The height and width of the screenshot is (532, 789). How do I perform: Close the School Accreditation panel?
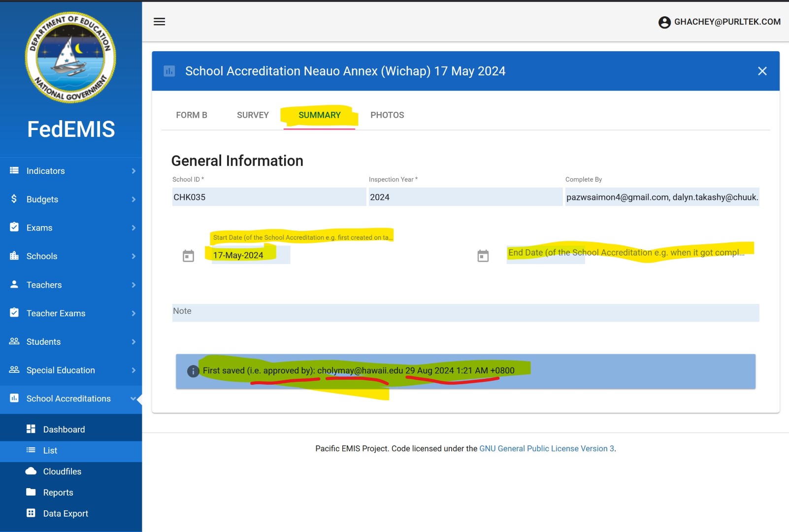pos(762,71)
